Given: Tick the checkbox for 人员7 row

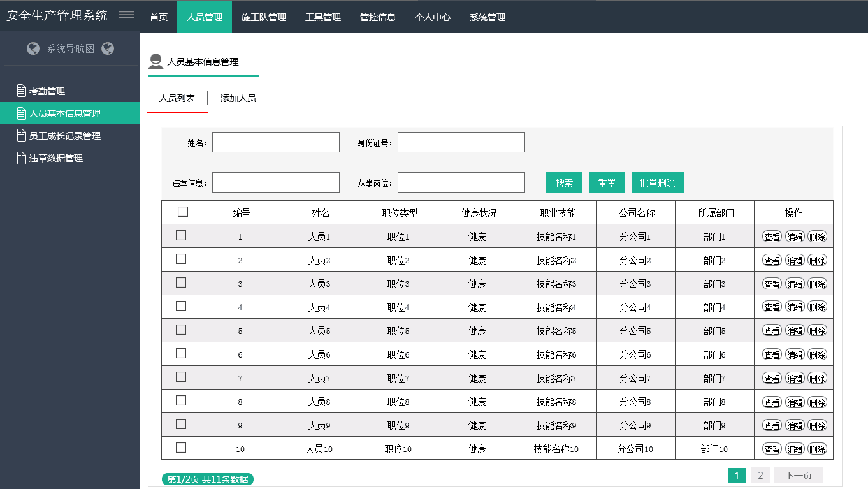Looking at the screenshot, I should pyautogui.click(x=181, y=377).
